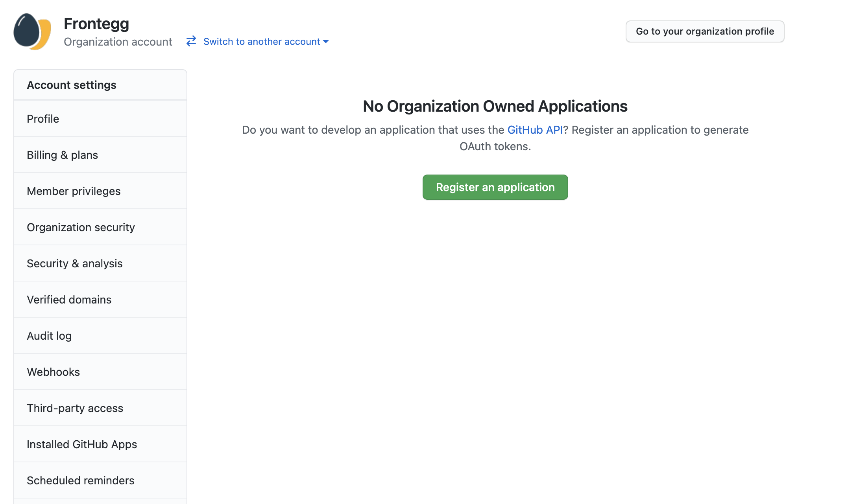Click the Frontegg egg logo avatar

(32, 32)
